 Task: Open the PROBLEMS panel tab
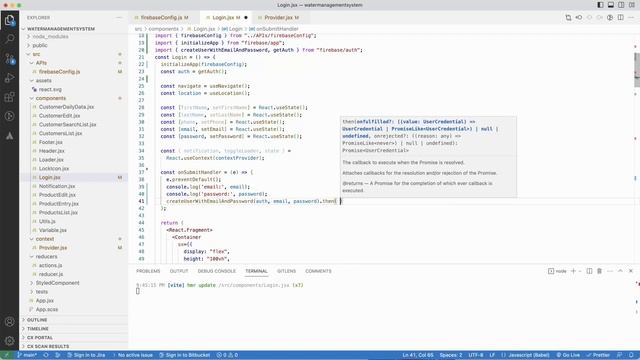[148, 271]
